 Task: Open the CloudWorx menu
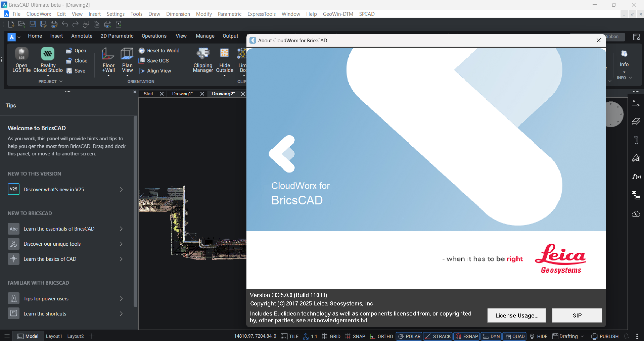pos(39,14)
